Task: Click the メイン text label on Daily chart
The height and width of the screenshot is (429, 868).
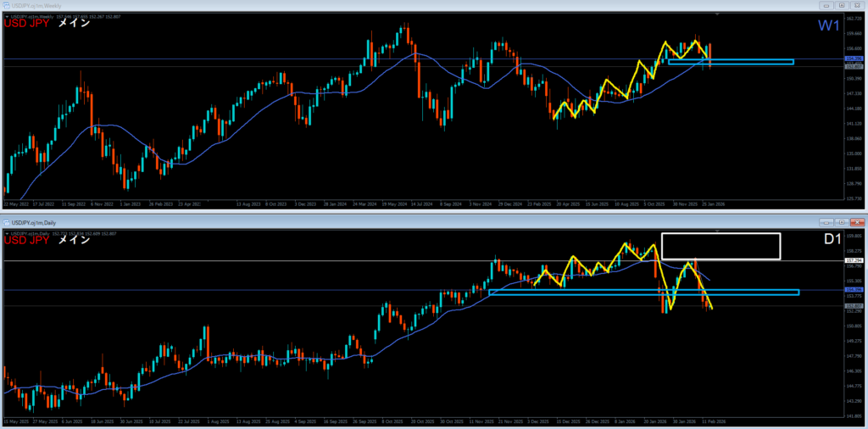Action: point(74,239)
